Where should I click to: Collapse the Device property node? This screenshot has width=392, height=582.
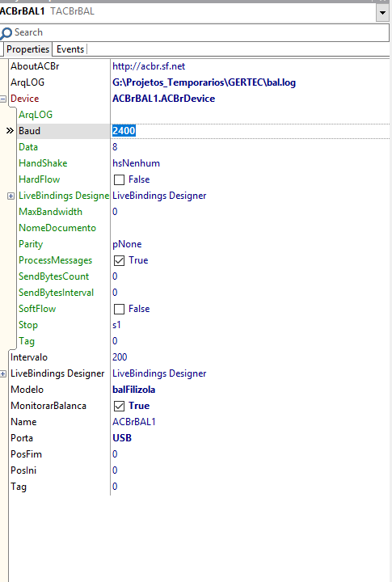3,99
